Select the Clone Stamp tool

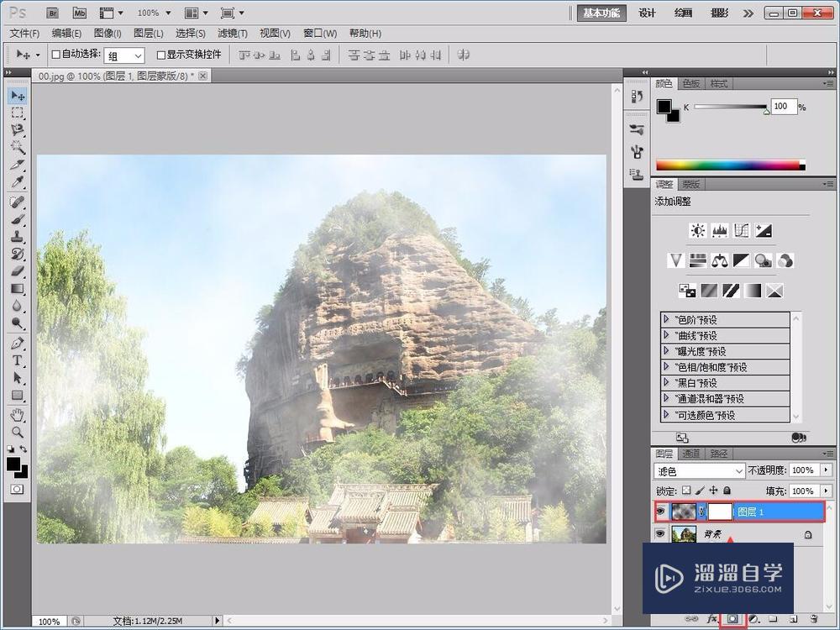pos(18,236)
